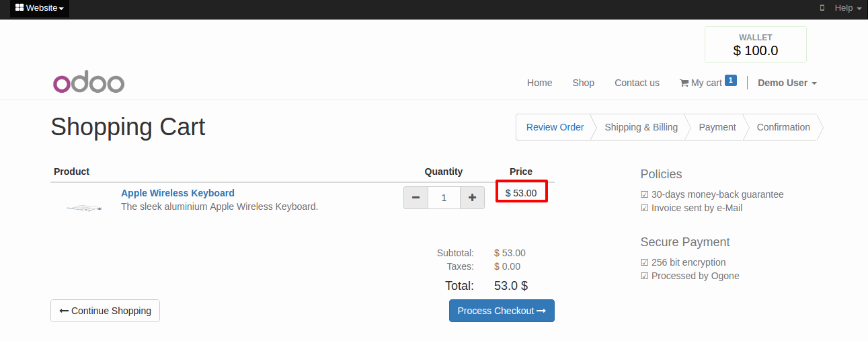
Task: Click the Odoo logo
Action: pyautogui.click(x=89, y=83)
